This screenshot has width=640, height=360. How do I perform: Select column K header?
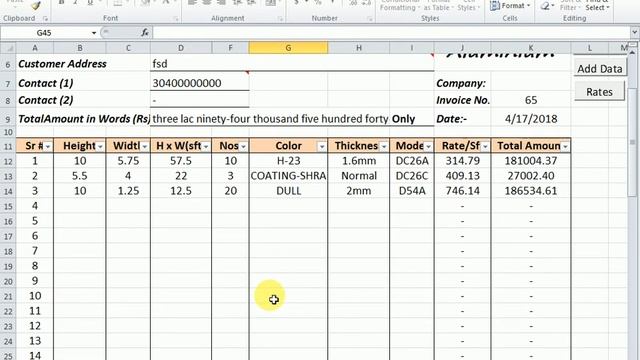[x=531, y=48]
